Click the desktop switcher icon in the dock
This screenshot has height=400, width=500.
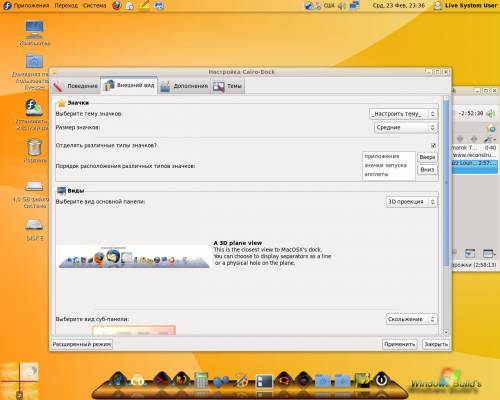tap(264, 381)
